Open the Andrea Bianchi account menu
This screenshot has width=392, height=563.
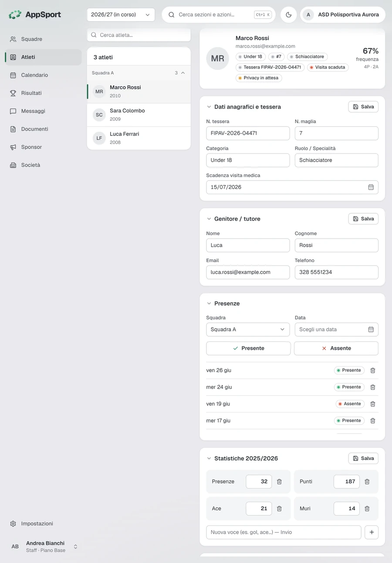[43, 546]
